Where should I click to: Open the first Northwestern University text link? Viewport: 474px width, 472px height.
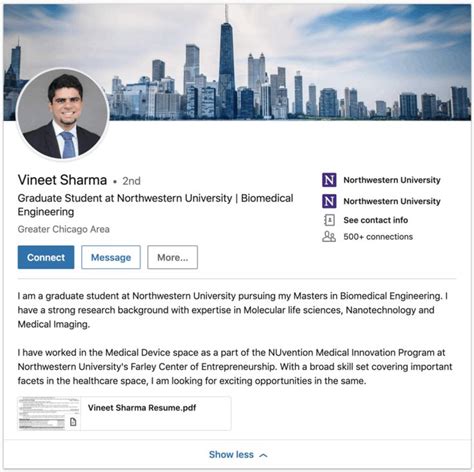tap(392, 180)
